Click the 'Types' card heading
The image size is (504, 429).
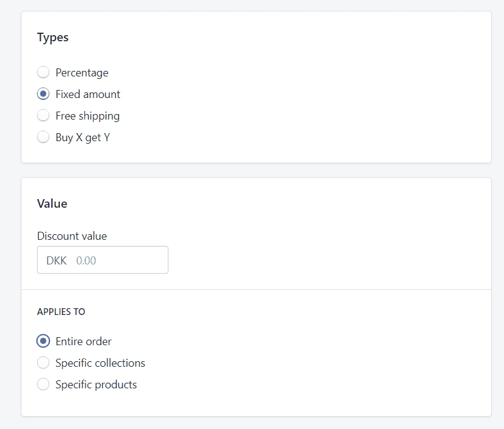52,38
